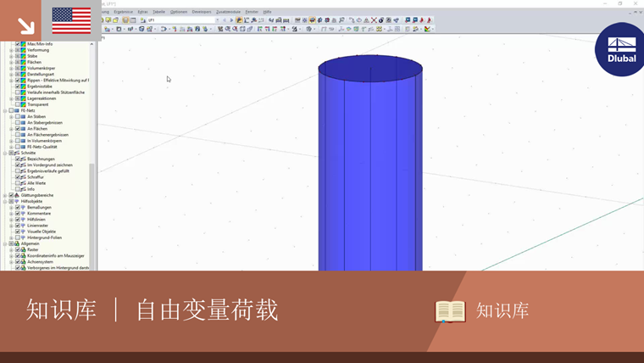Viewport: 644px width, 363px height.
Task: Uncheck the Schraffur checkbox
Action: tap(18, 177)
